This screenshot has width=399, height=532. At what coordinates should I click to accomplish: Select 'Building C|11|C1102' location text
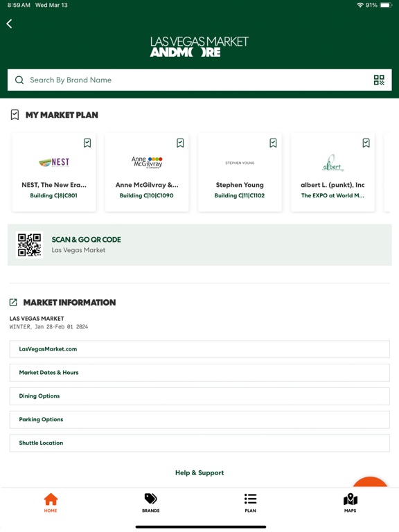tap(240, 195)
